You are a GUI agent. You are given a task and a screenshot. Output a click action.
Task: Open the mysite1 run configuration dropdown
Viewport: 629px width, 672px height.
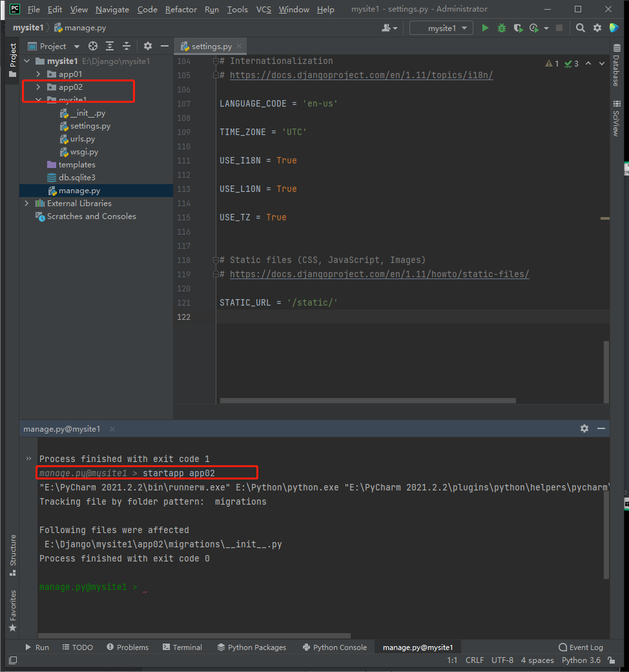(x=441, y=28)
